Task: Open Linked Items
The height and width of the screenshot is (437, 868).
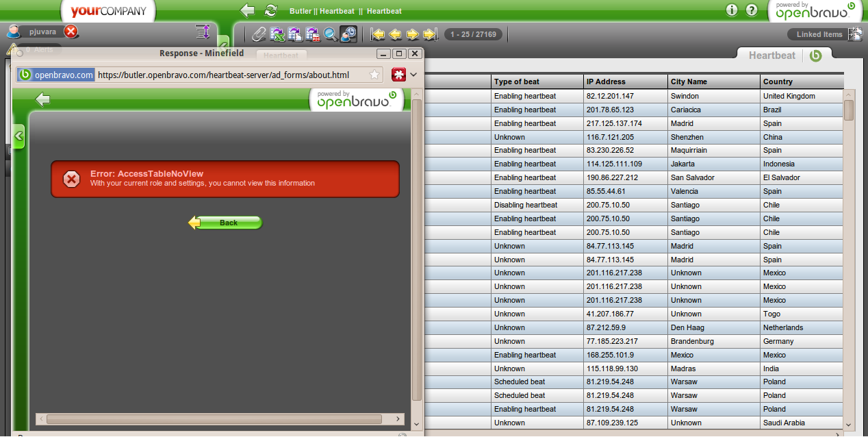Action: 819,34
